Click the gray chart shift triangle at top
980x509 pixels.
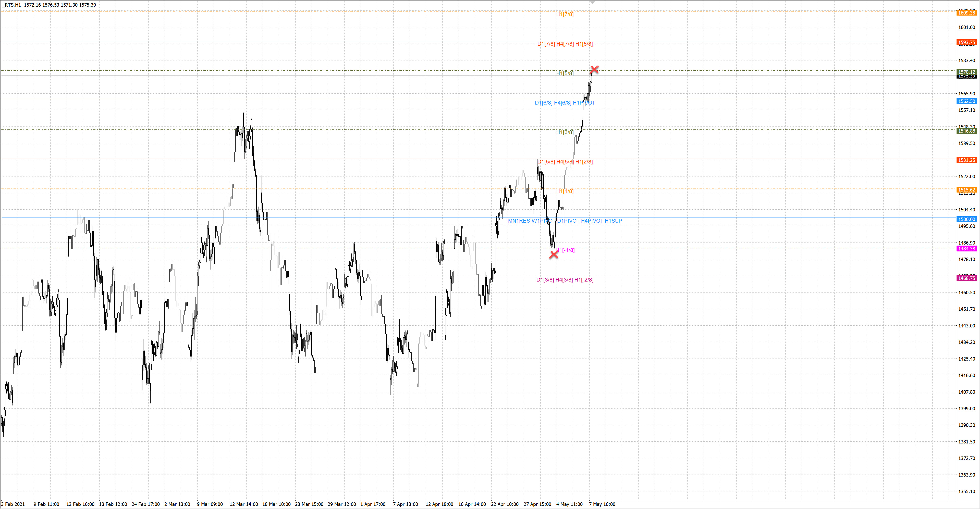pos(592,2)
